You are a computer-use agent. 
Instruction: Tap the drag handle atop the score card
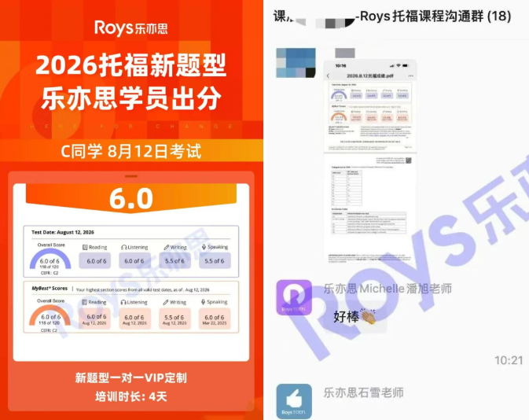(131, 176)
